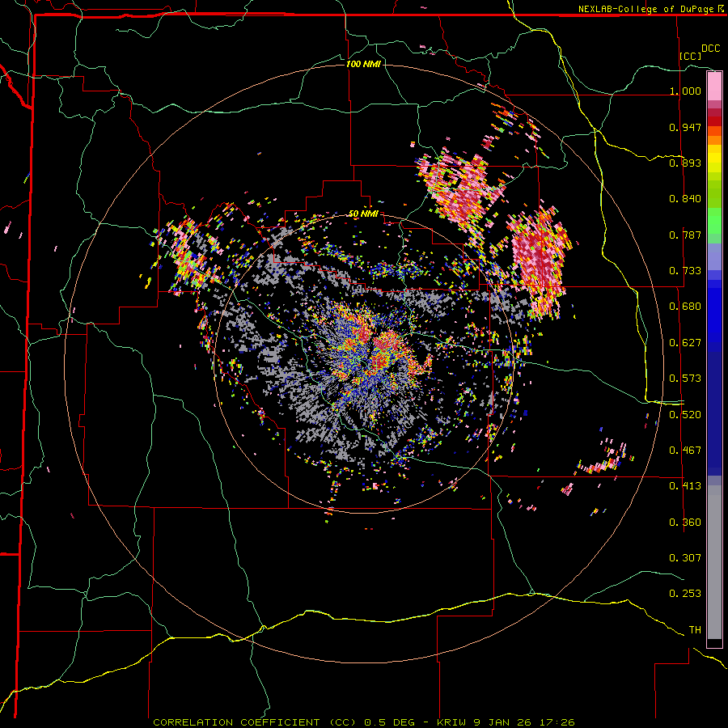
Task: Pick the light pink band of the color bar
Action: [714, 87]
